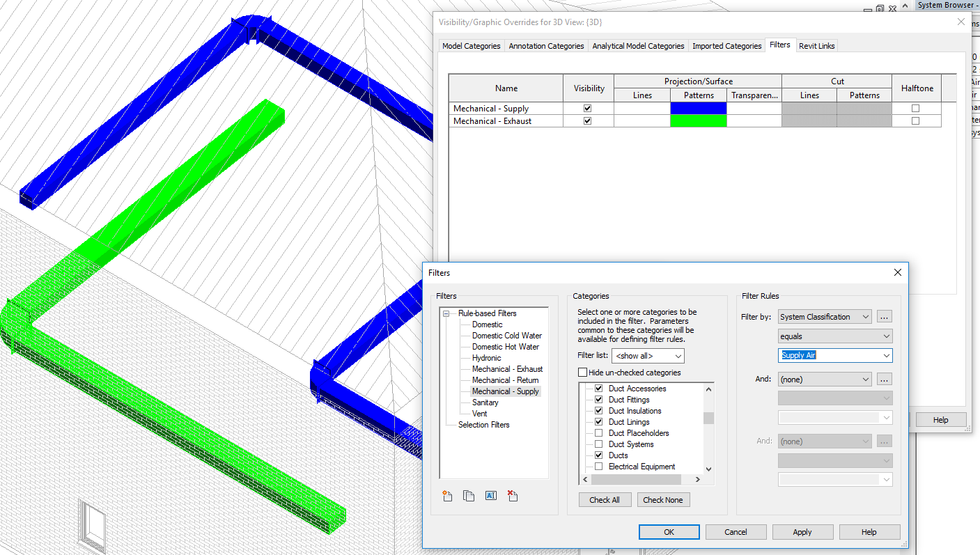Toggle the Duct Placeholders category checkbox

click(598, 432)
